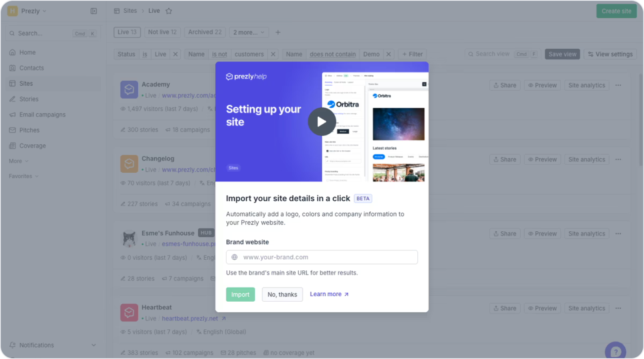
Task: Click the add Filter button
Action: [x=412, y=54]
